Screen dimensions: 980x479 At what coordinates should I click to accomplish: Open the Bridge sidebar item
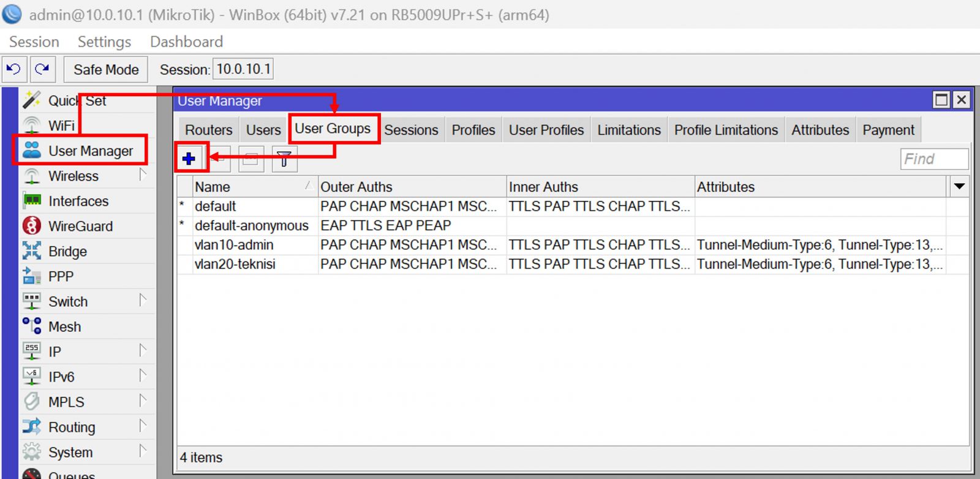click(67, 251)
